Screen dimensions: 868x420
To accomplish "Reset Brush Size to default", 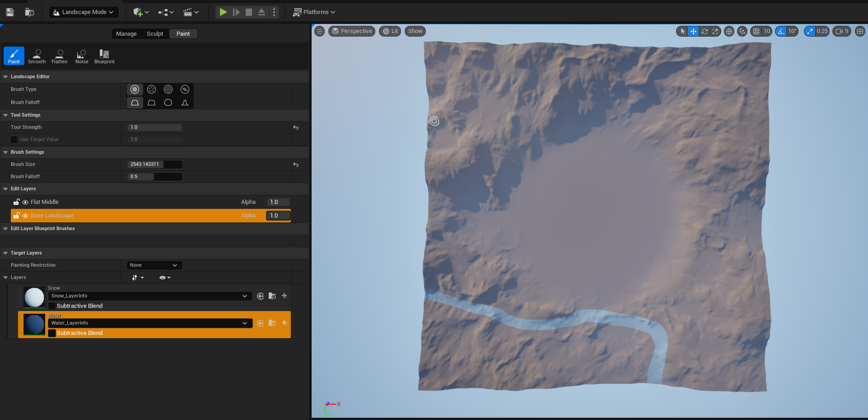I will pos(296,165).
